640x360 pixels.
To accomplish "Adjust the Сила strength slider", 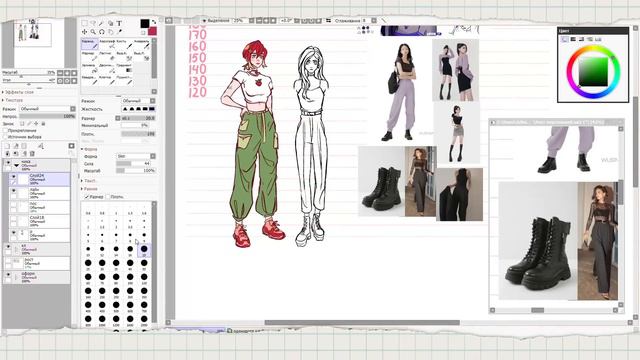I will click(134, 163).
